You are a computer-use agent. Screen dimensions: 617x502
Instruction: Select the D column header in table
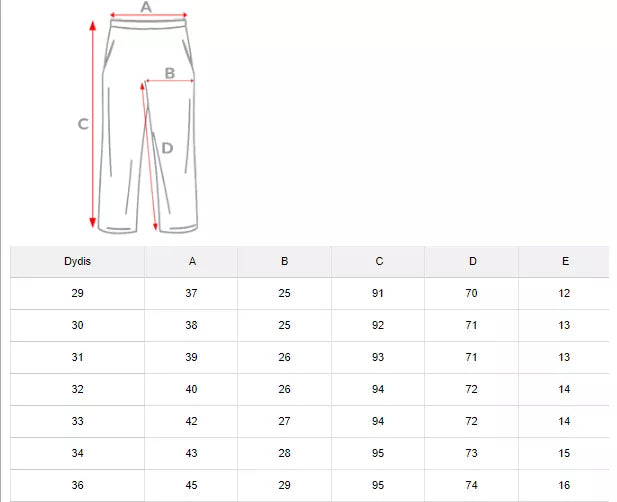(472, 262)
